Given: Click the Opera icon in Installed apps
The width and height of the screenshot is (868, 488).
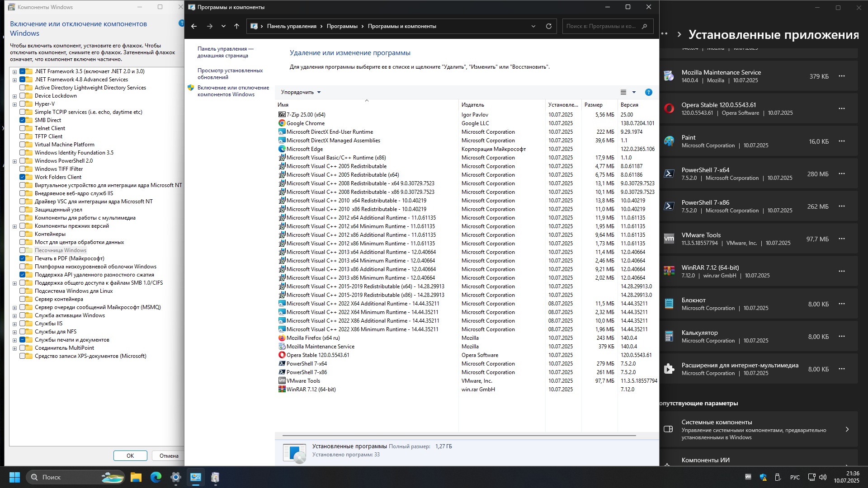Looking at the screenshot, I should (669, 108).
